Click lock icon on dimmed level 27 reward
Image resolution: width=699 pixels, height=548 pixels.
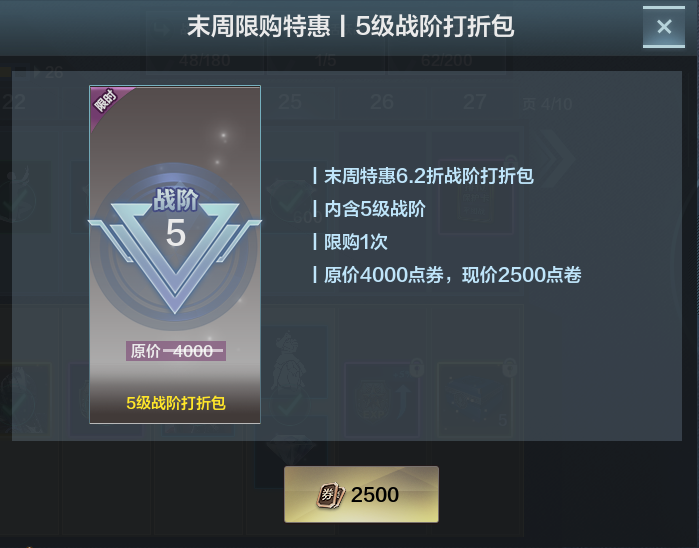tap(509, 367)
